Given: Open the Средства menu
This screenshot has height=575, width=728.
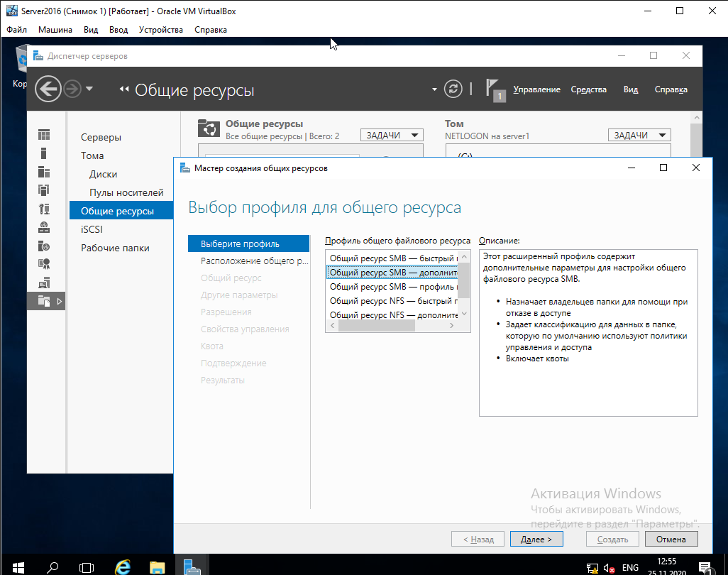Looking at the screenshot, I should click(588, 89).
